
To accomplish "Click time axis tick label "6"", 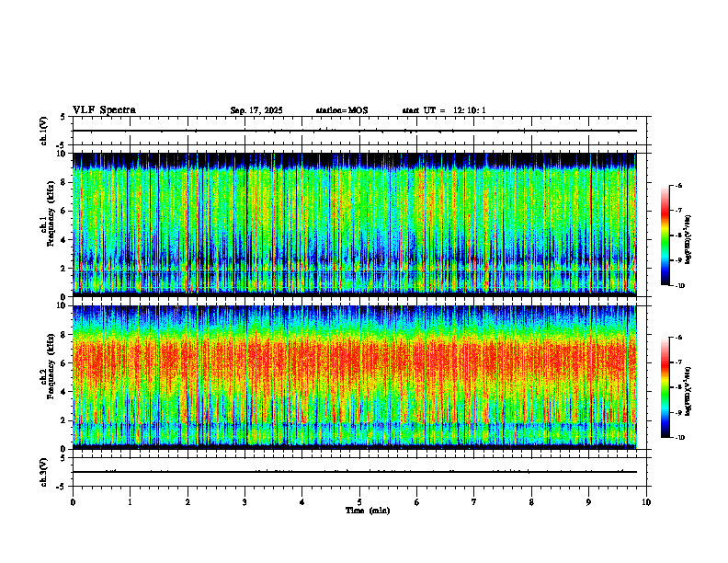I will click(x=417, y=502).
